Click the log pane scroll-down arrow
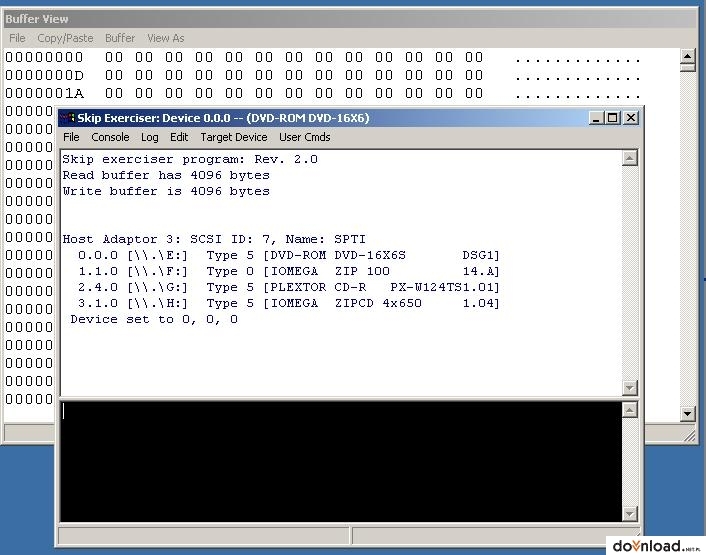 coord(629,387)
